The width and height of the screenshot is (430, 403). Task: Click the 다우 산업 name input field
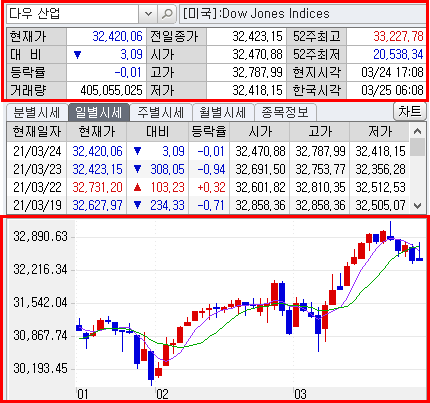click(73, 14)
